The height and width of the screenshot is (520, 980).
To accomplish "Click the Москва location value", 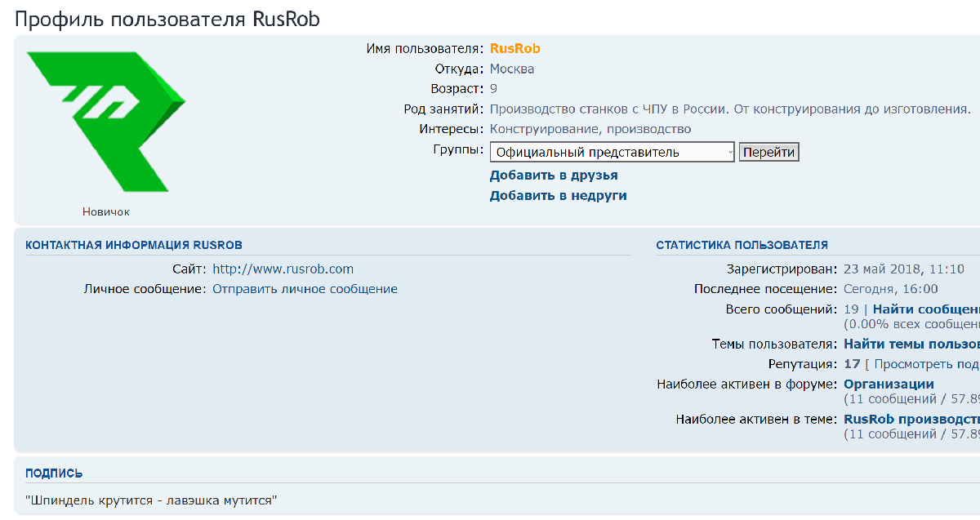I will tap(512, 69).
